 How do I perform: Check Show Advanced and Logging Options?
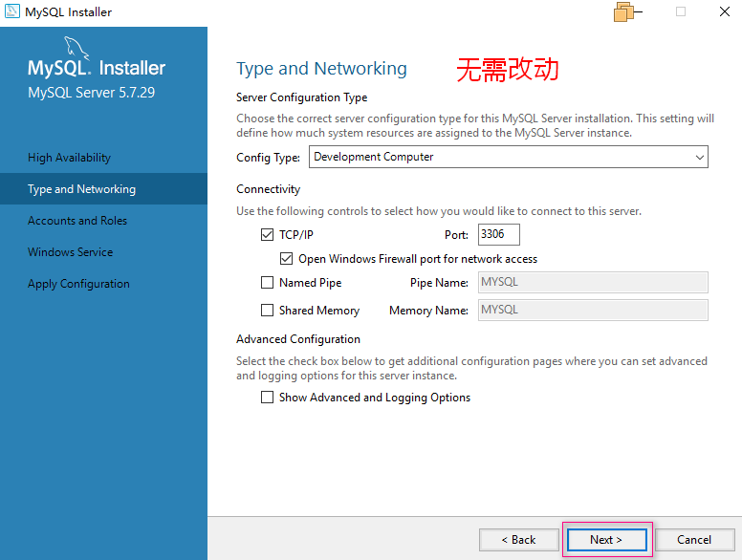pos(267,398)
